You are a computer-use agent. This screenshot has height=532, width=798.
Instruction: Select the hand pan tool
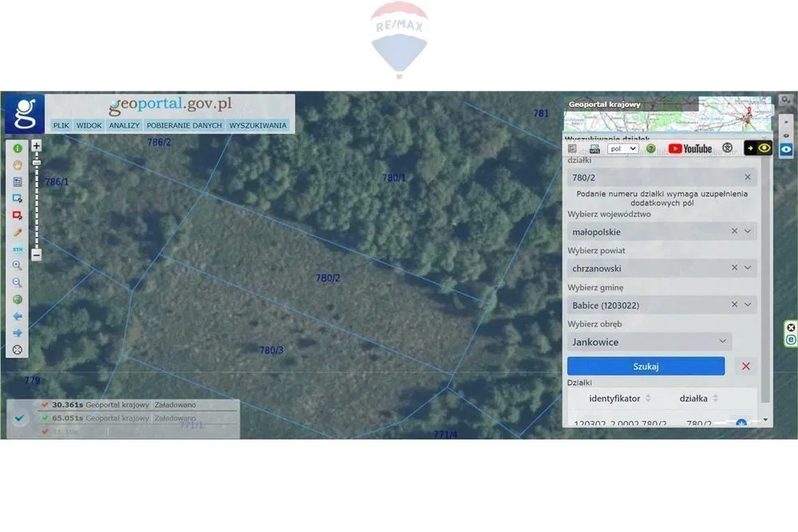pyautogui.click(x=18, y=165)
